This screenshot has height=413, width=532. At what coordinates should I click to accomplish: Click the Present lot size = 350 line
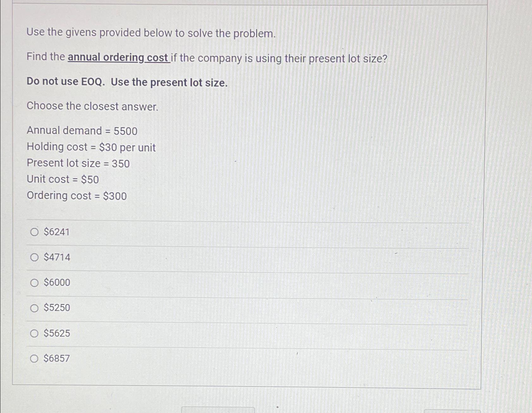pyautogui.click(x=78, y=163)
